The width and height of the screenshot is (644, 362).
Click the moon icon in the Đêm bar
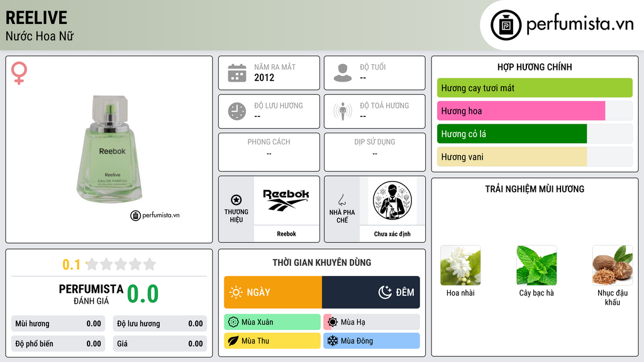pos(385,292)
